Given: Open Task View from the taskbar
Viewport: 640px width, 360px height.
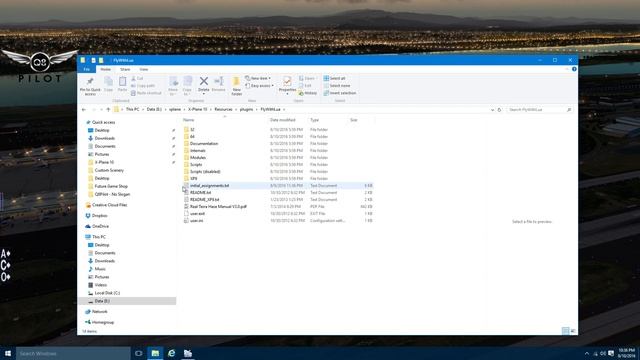Looking at the screenshot, I should [138, 353].
